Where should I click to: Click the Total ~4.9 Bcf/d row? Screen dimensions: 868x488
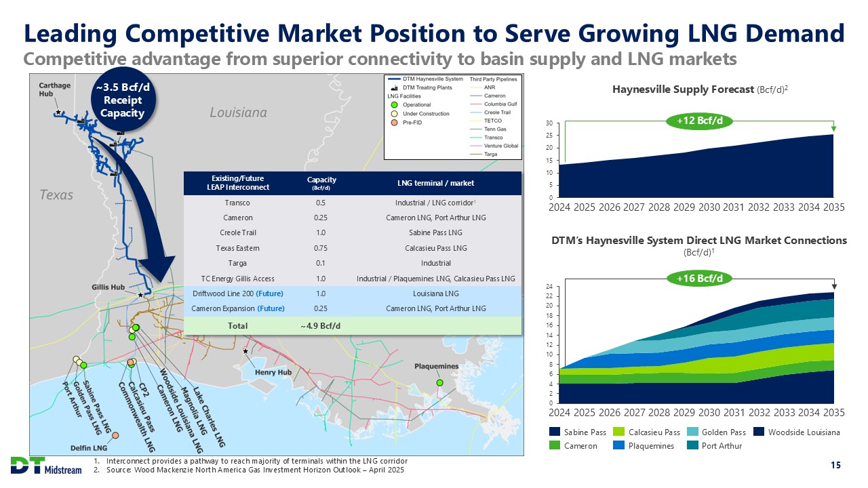[x=351, y=325]
